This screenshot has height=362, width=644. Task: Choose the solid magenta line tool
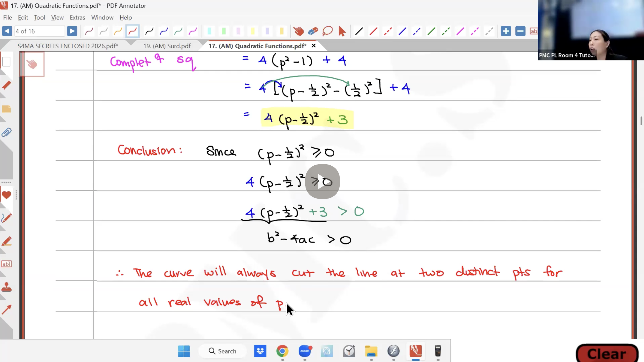[460, 31]
